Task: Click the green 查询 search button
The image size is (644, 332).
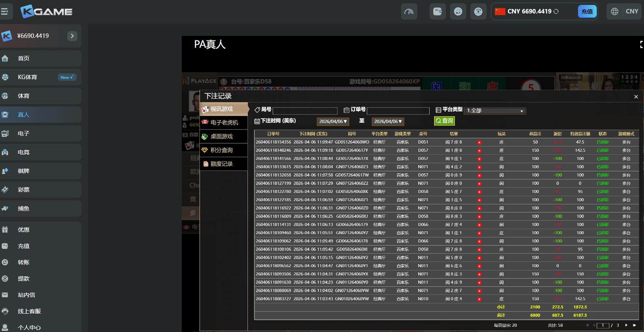Action: pos(444,121)
